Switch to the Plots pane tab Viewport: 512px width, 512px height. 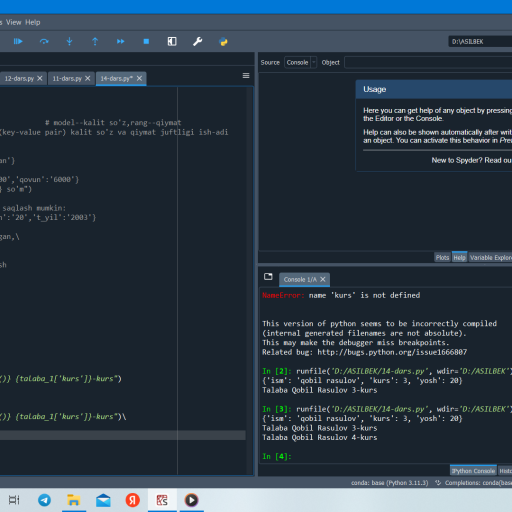point(442,258)
